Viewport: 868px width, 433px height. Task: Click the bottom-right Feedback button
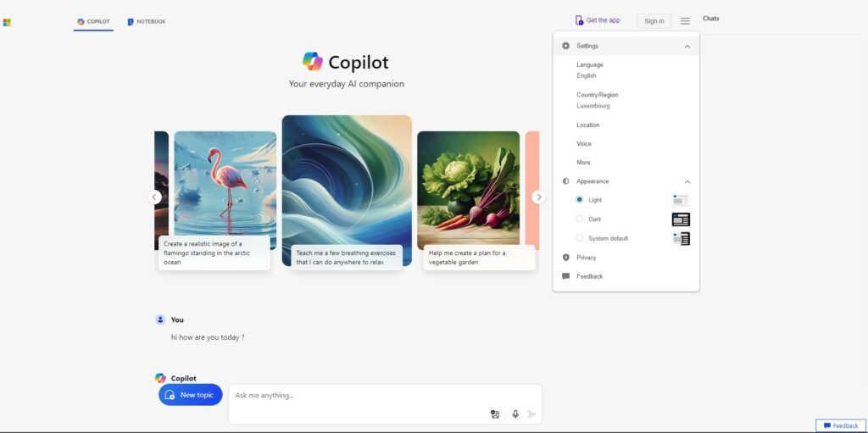click(840, 426)
